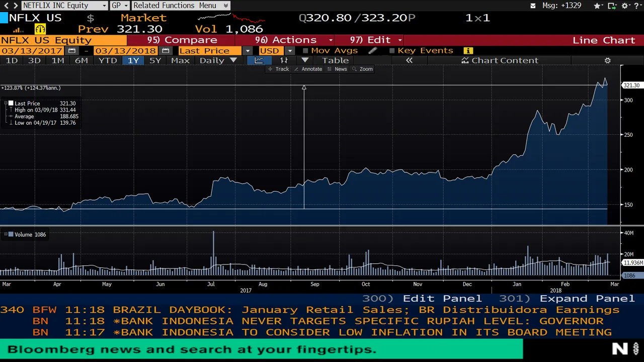The width and height of the screenshot is (644, 362).
Task: Select the 1Y range tab
Action: (133, 60)
